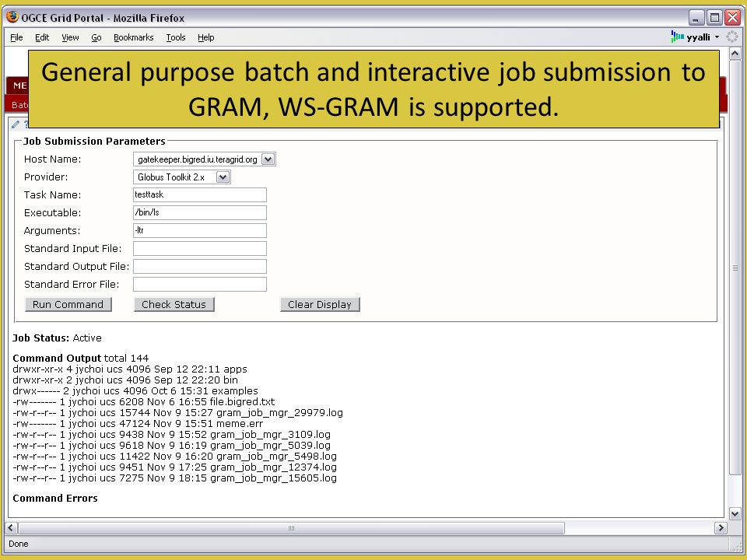Click the vertical scrollbar down arrow
Screen dimensions: 747x560
pos(735,514)
